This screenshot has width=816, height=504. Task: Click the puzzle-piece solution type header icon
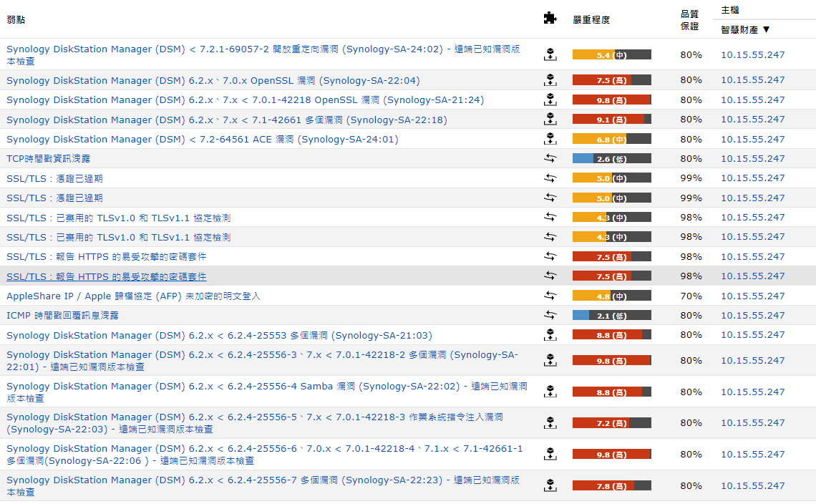click(x=550, y=19)
